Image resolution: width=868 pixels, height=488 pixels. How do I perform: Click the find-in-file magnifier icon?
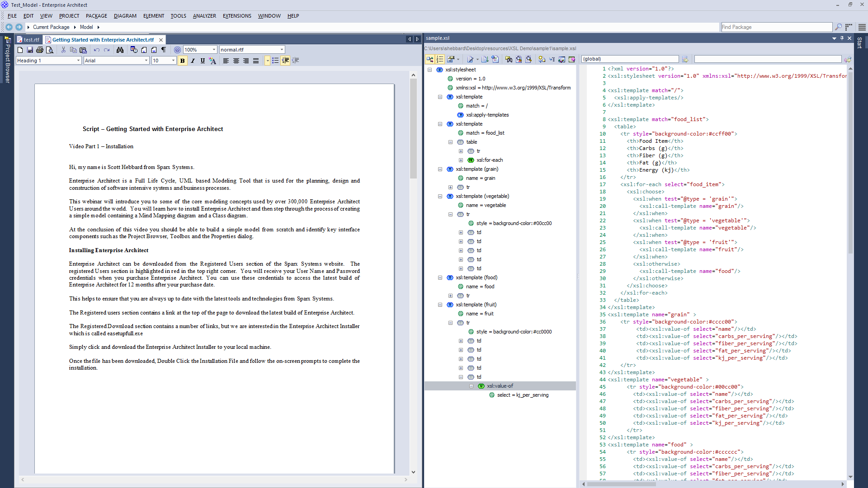point(519,59)
